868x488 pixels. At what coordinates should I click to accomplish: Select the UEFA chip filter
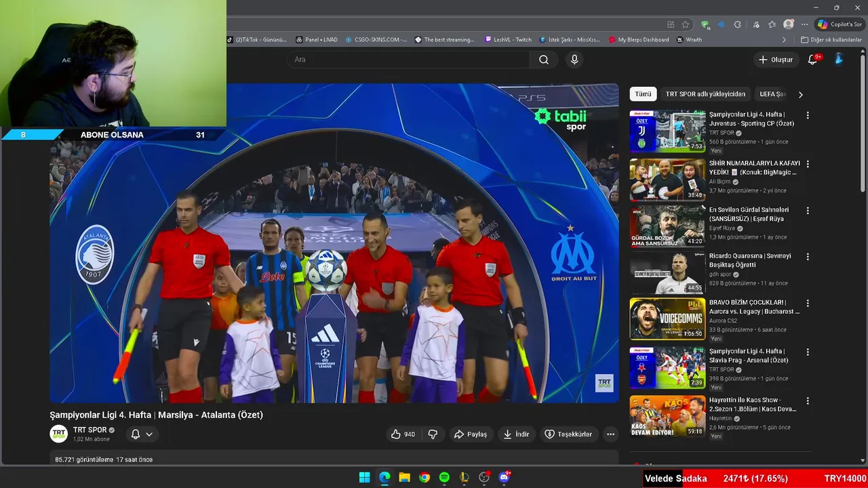[x=773, y=94]
